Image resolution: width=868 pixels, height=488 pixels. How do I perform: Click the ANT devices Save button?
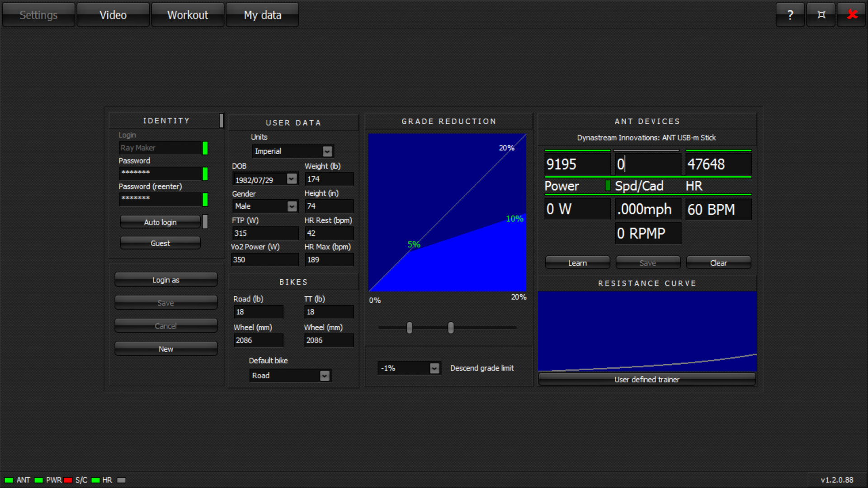pos(648,263)
